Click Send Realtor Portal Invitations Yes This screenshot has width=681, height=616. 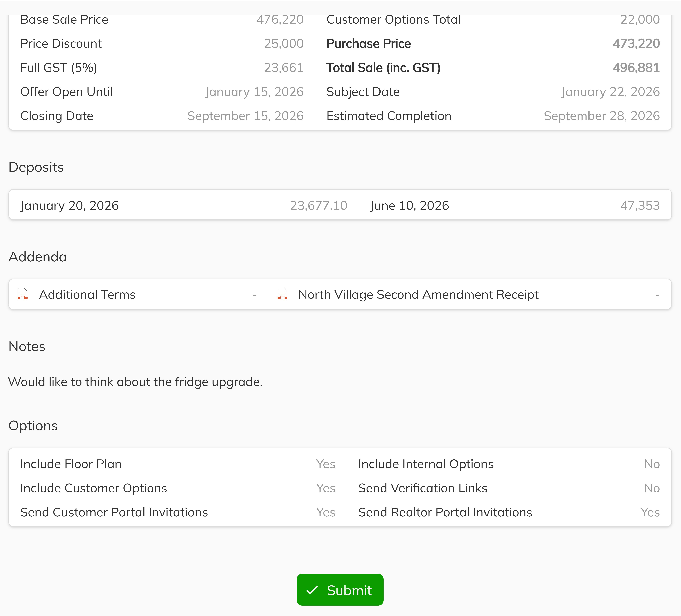click(650, 512)
